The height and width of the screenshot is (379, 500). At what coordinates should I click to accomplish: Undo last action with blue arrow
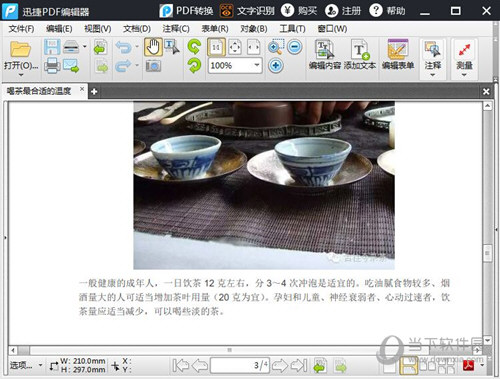123,47
